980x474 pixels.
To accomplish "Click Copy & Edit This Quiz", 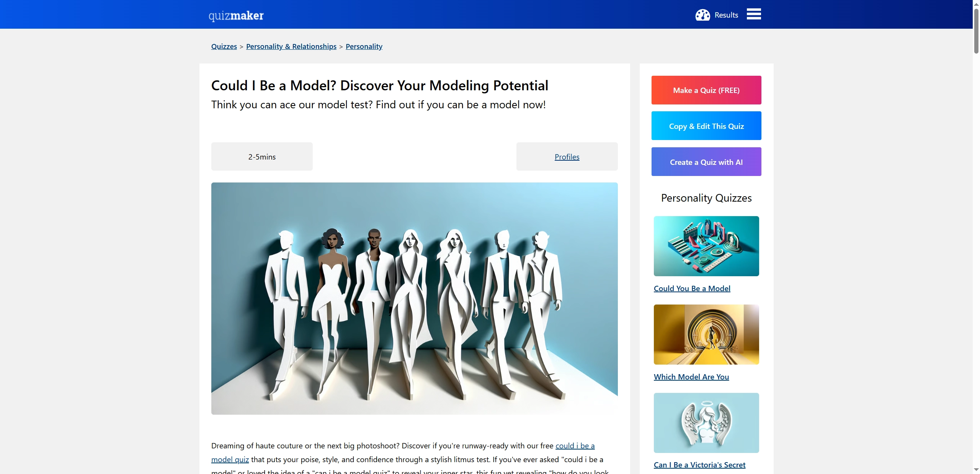I will pyautogui.click(x=706, y=126).
